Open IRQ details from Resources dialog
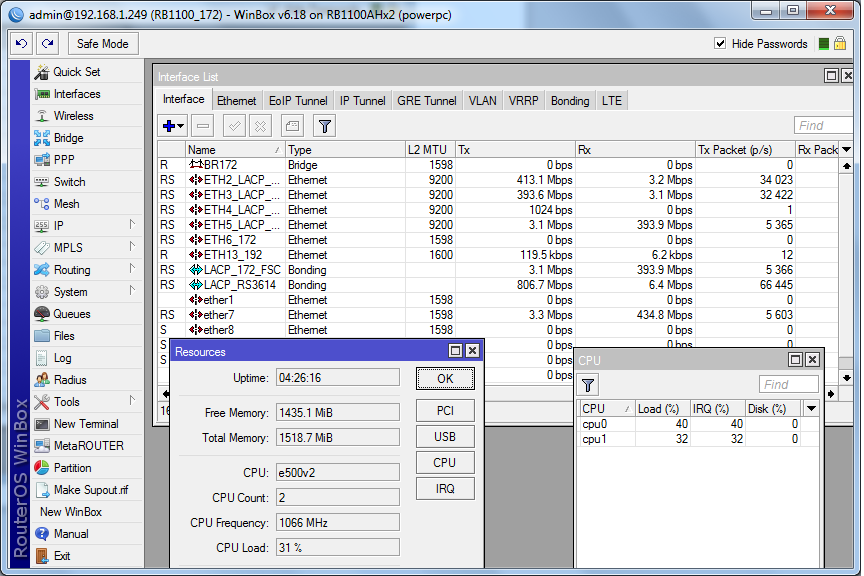 tap(444, 488)
